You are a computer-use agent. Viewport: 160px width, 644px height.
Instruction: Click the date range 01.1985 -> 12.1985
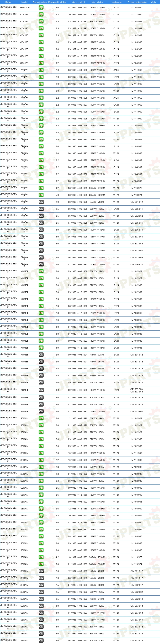tap(78, 523)
